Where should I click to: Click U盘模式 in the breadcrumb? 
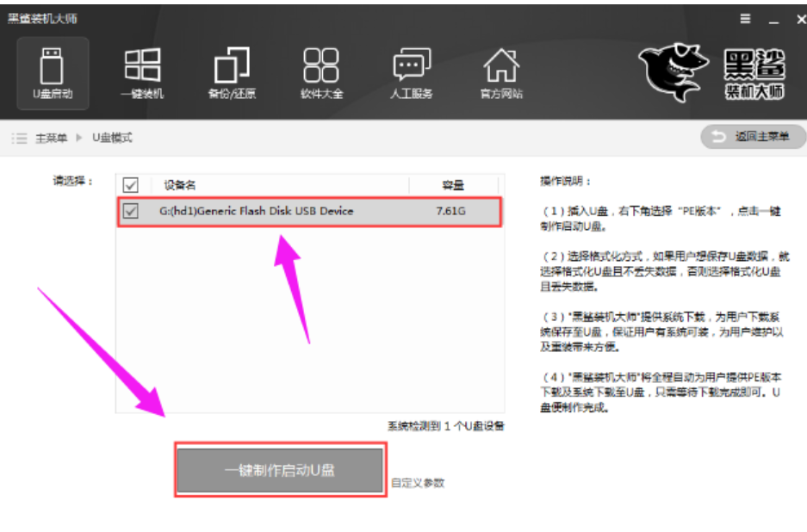pyautogui.click(x=112, y=138)
